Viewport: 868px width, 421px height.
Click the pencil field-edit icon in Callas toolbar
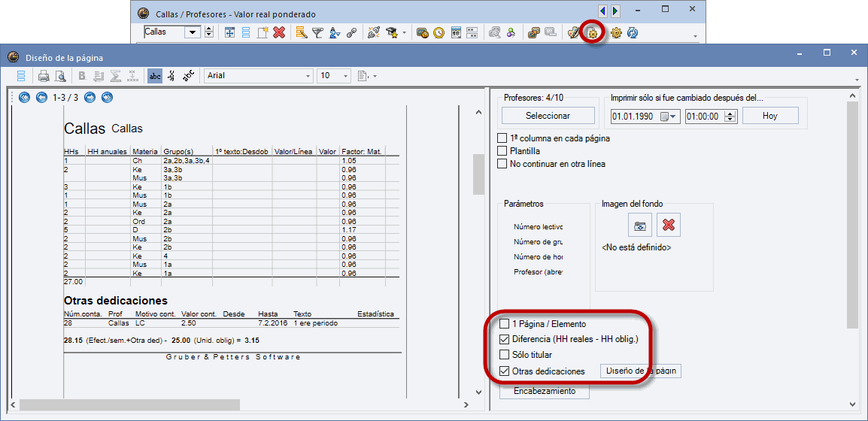coord(301,32)
